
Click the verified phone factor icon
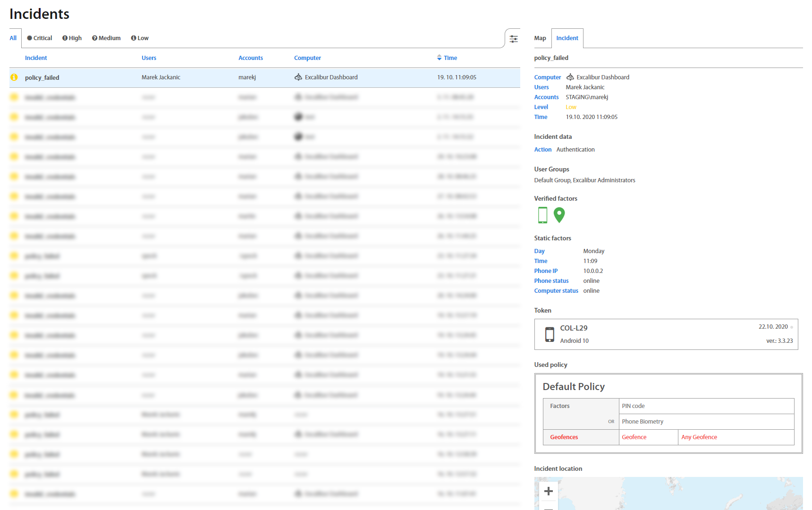click(x=542, y=215)
